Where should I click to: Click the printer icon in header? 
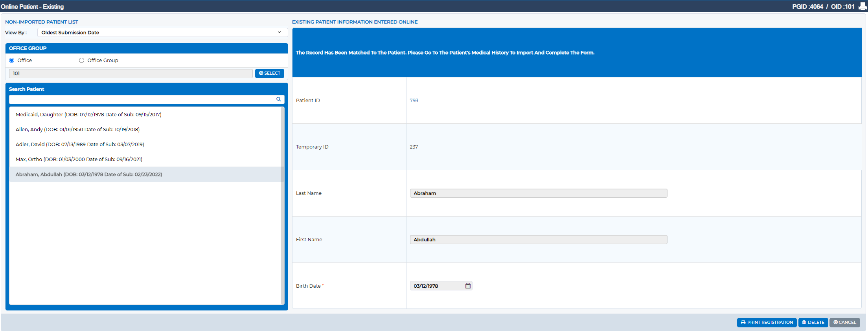click(862, 7)
